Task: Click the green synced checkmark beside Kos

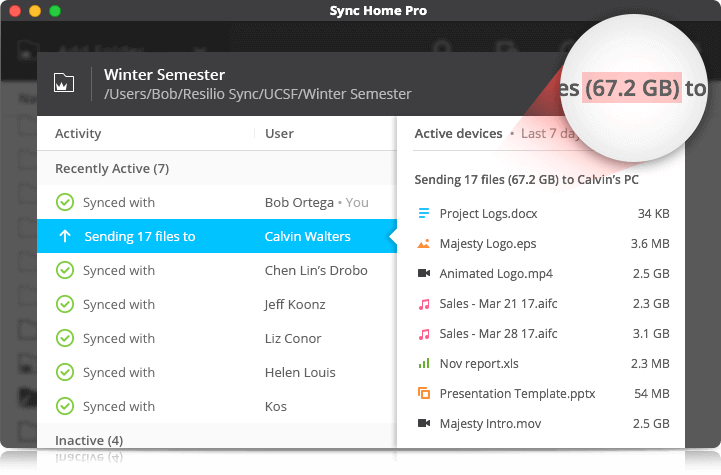Action: [65, 407]
